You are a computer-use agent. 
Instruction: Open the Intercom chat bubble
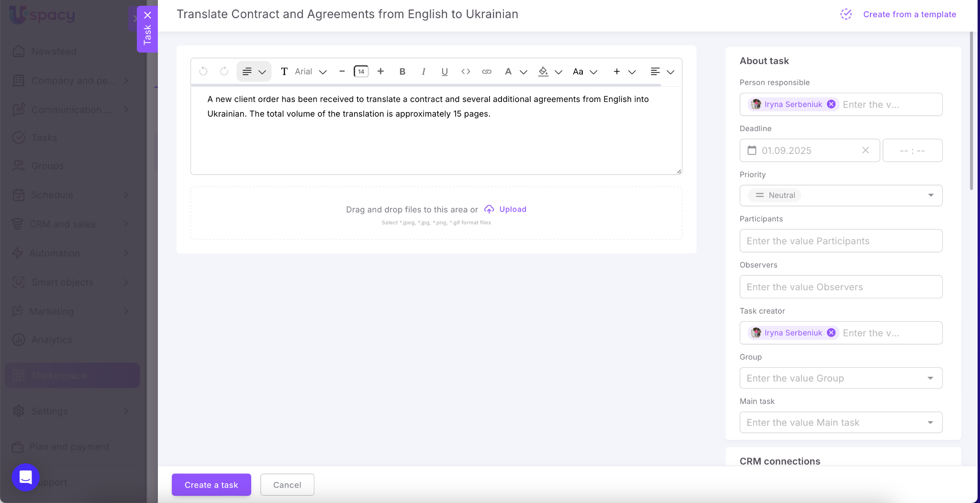coord(25,477)
